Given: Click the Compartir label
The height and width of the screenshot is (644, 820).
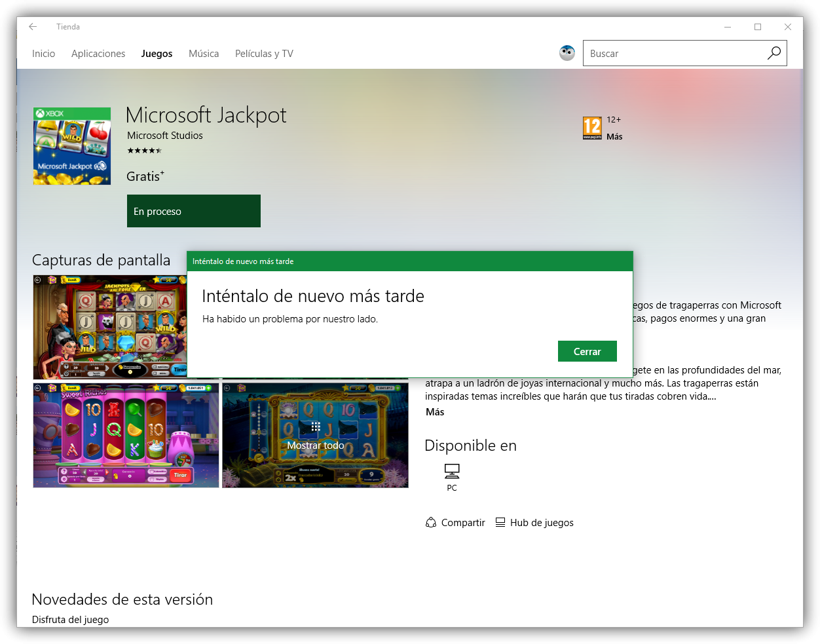Looking at the screenshot, I should [x=463, y=522].
